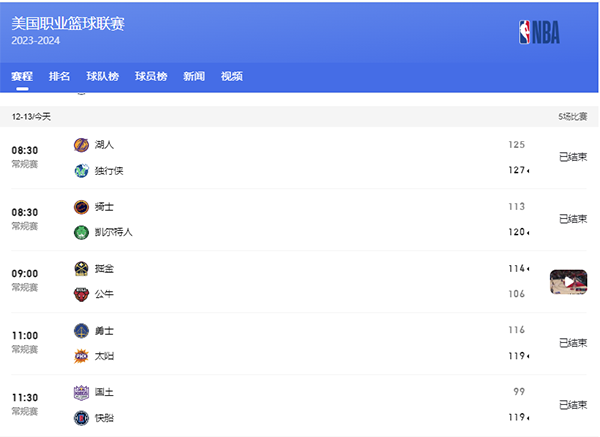
Task: Click the Cavaliers (骑士) team logo
Action: point(81,207)
